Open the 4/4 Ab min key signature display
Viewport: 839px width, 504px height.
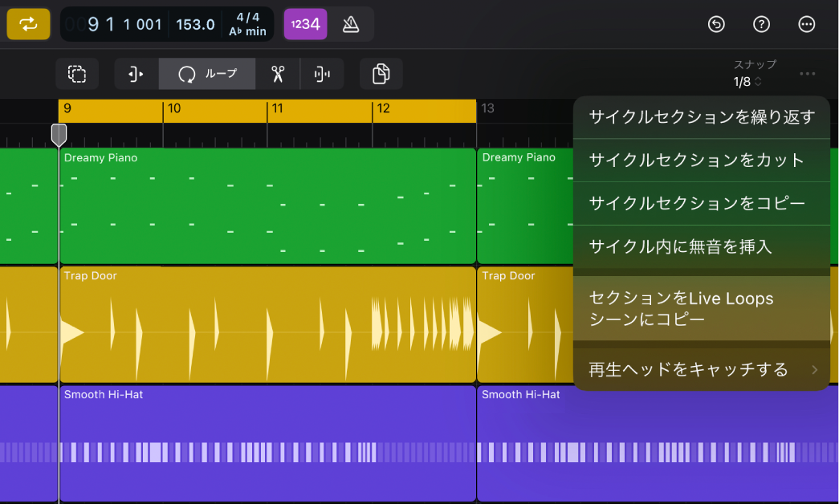(247, 24)
